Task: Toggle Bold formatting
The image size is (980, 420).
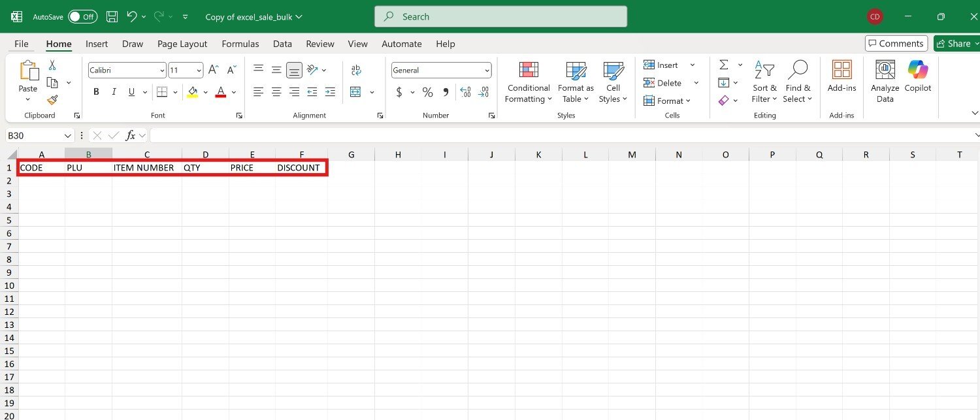Action: coord(96,92)
